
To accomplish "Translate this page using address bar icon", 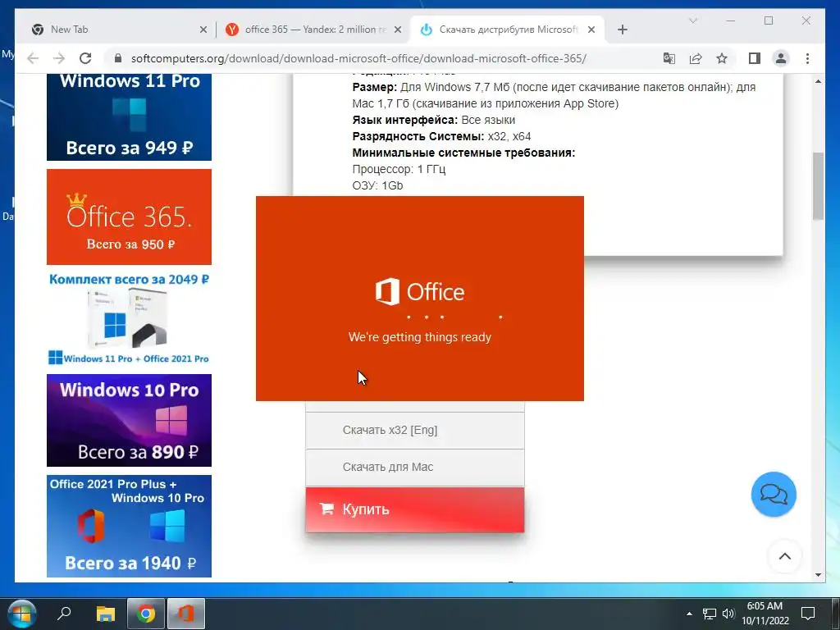I will 669,58.
